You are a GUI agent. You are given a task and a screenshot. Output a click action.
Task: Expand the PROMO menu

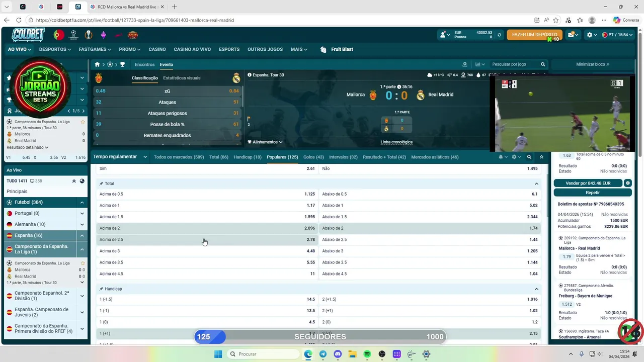tap(130, 49)
